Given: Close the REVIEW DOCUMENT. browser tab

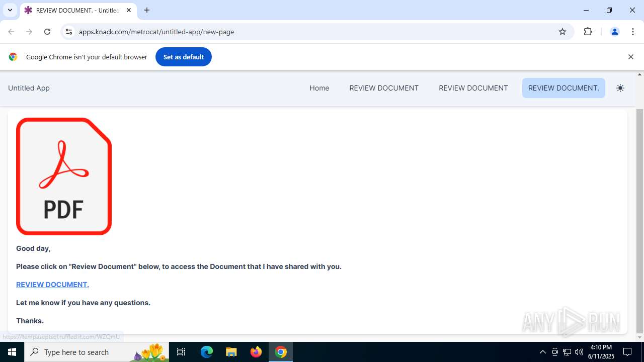Looking at the screenshot, I should click(x=129, y=10).
